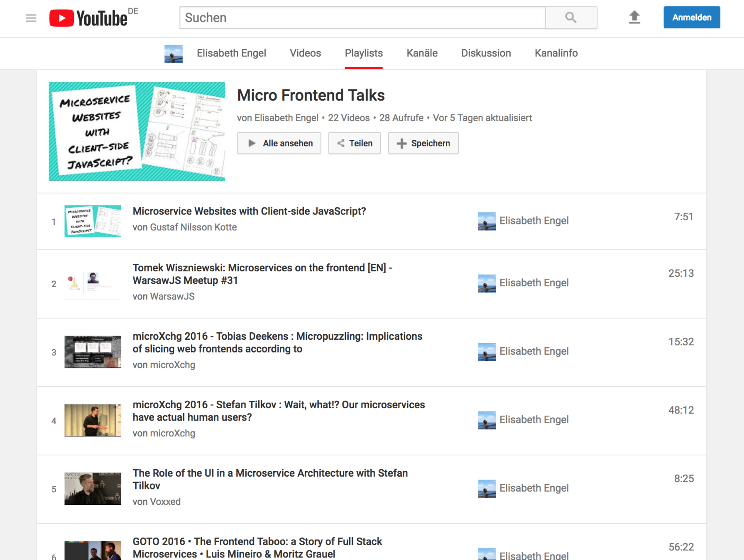744x560 pixels.
Task: Open thumbnail of GOTO 2016 Frontend Taboo video
Action: (x=93, y=551)
